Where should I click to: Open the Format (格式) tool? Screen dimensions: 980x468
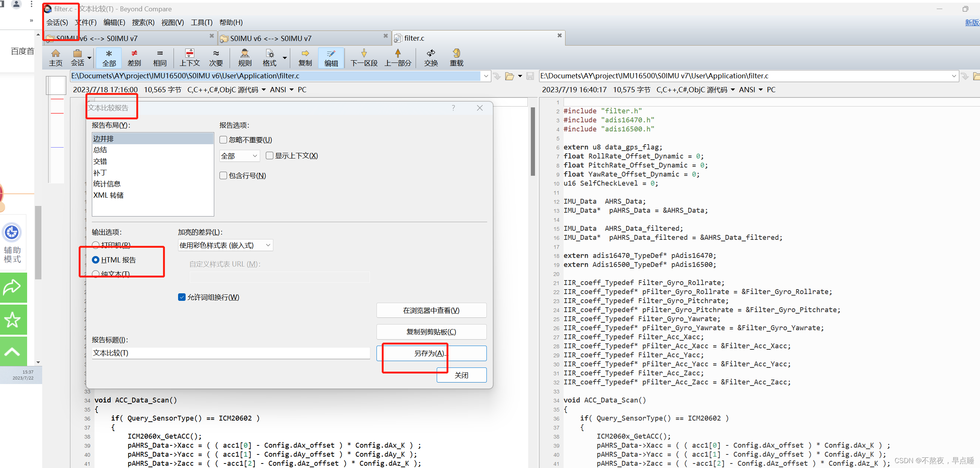pos(269,58)
